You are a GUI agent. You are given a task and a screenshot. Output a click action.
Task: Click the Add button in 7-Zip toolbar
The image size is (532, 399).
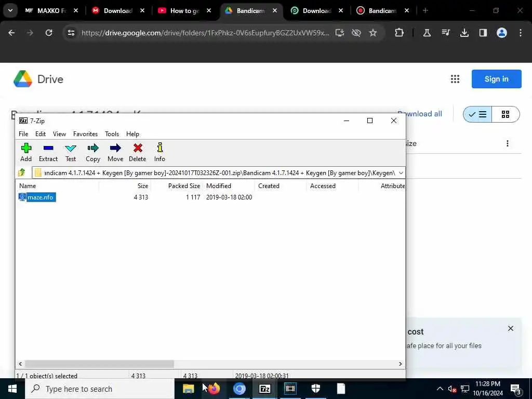pos(26,152)
